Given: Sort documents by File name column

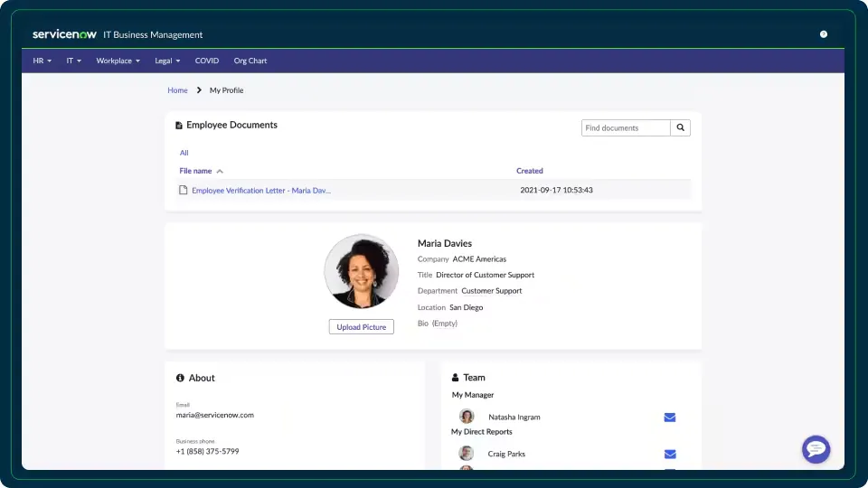Looking at the screenshot, I should [196, 171].
